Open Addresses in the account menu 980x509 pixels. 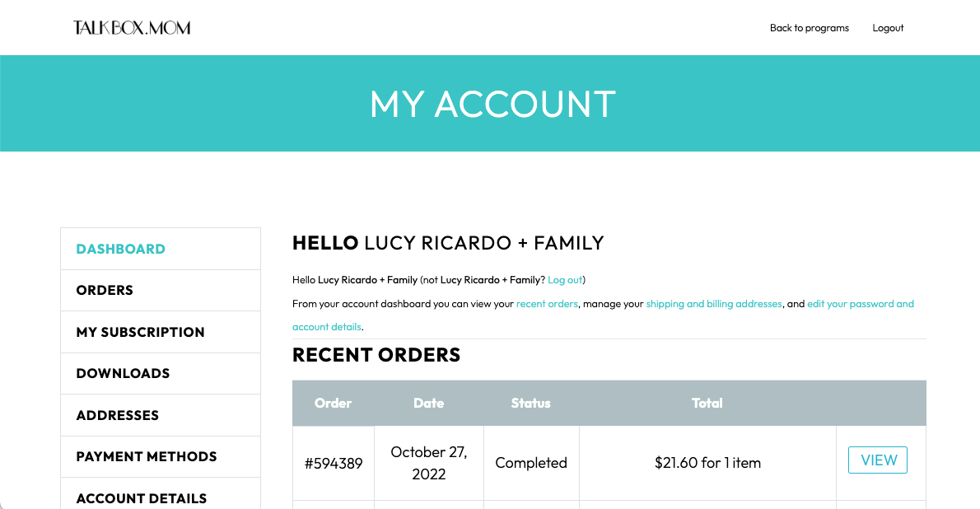(117, 415)
